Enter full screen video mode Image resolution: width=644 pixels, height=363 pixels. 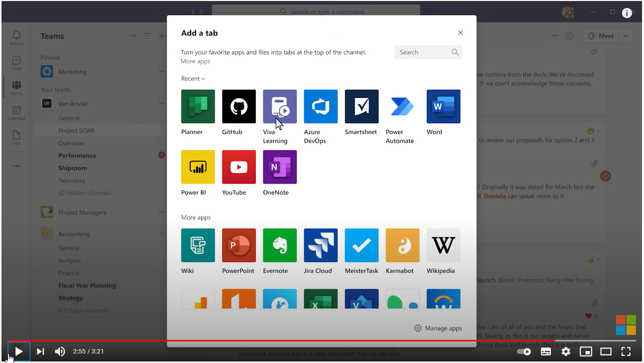pos(626,351)
